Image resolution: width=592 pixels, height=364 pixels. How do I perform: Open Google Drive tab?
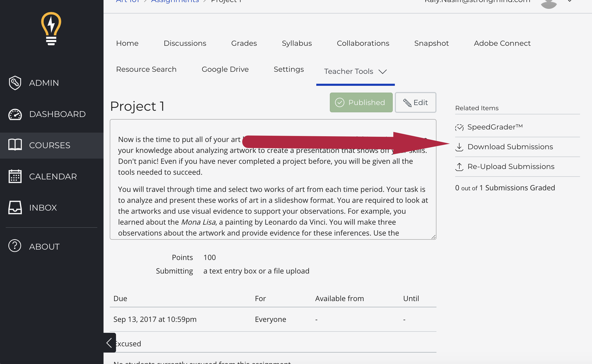point(225,69)
